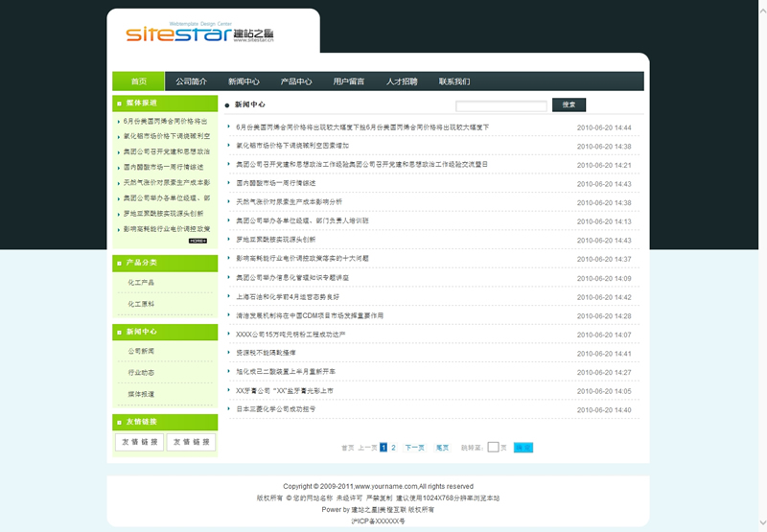Select 化工原料 in the sidebar

click(141, 304)
